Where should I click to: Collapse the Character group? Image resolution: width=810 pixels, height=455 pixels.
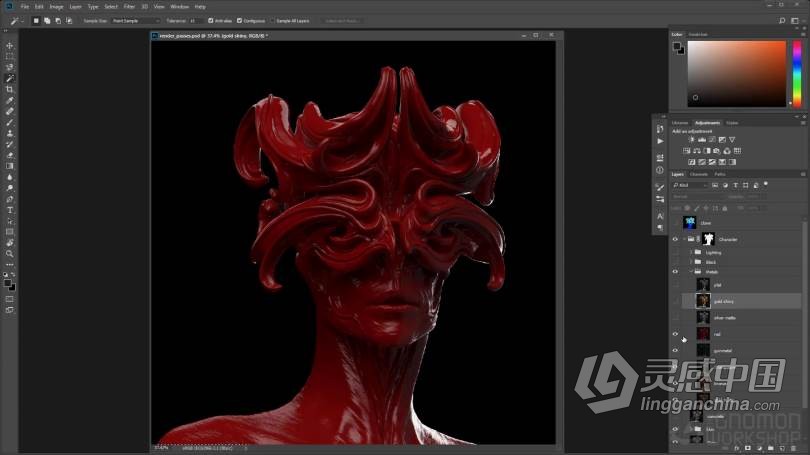click(x=684, y=239)
